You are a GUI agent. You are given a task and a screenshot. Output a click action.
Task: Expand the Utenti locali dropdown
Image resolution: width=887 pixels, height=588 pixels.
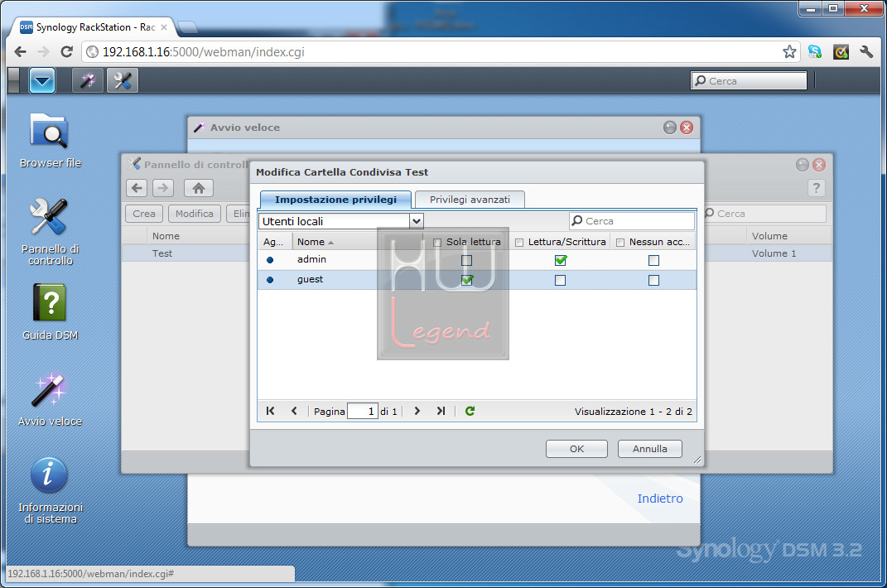click(x=417, y=221)
